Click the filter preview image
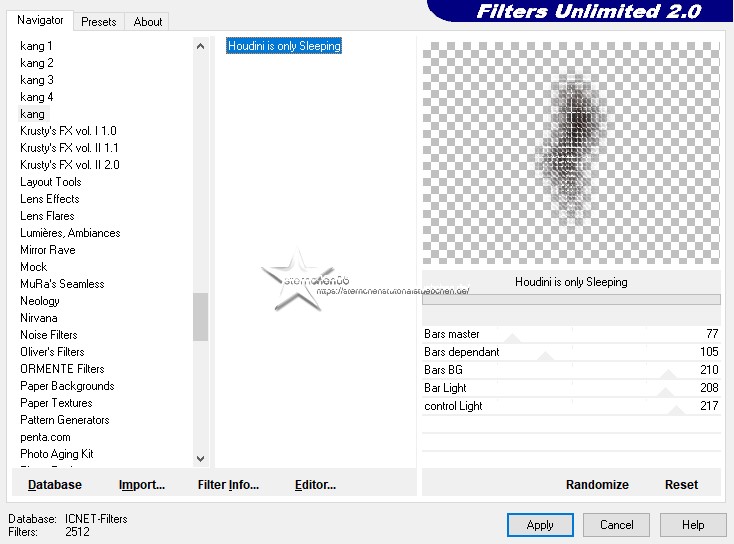The image size is (734, 544). click(571, 153)
